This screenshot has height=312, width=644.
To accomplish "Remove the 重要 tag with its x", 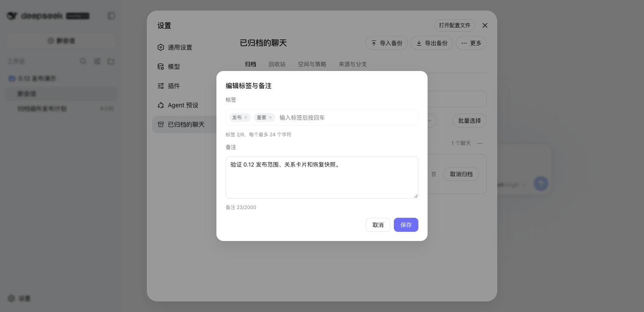I will (270, 117).
